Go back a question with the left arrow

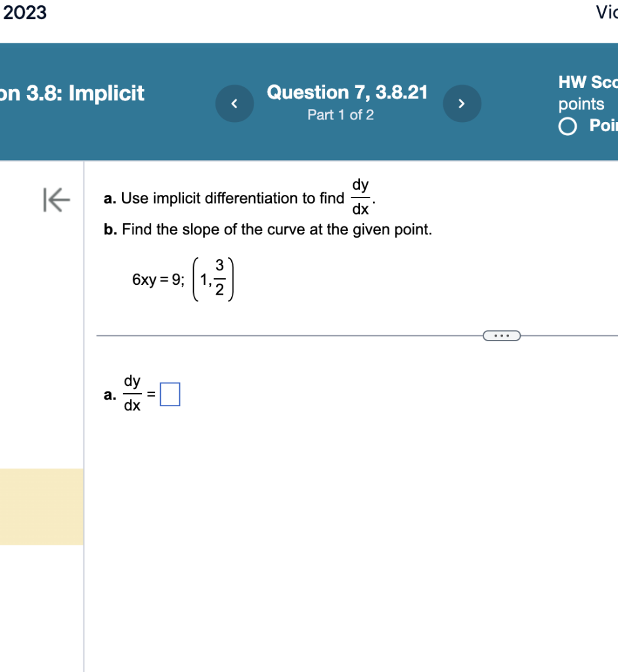click(x=234, y=103)
